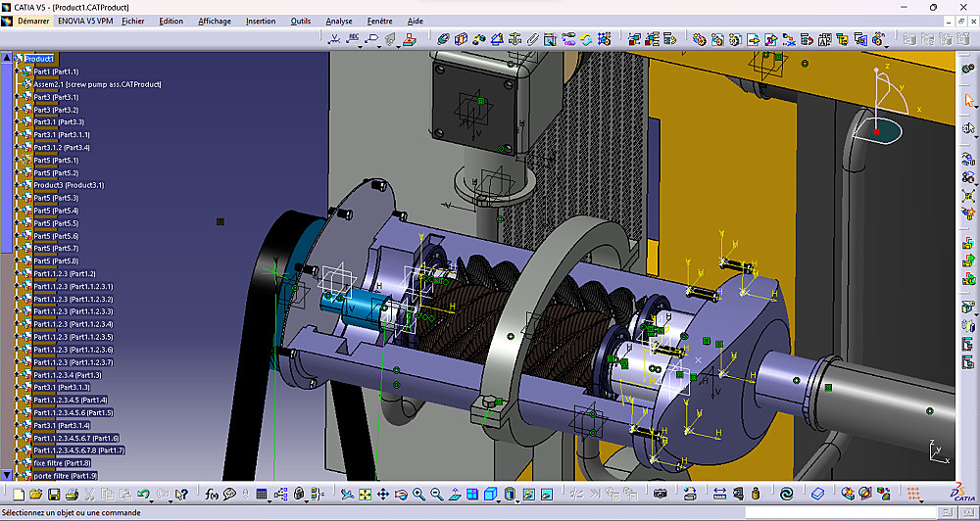980x521 pixels.
Task: Click the Zoom In magnifier icon
Action: 418,495
